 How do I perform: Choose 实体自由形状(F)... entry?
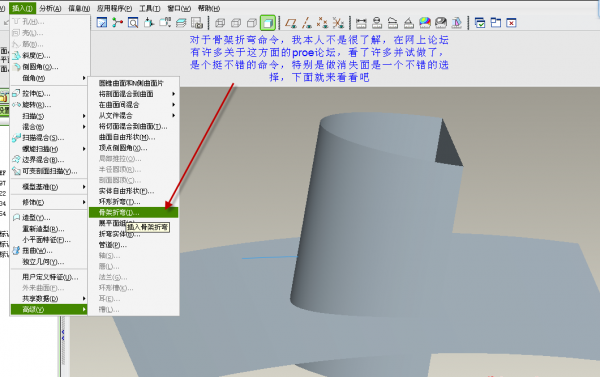[134, 191]
